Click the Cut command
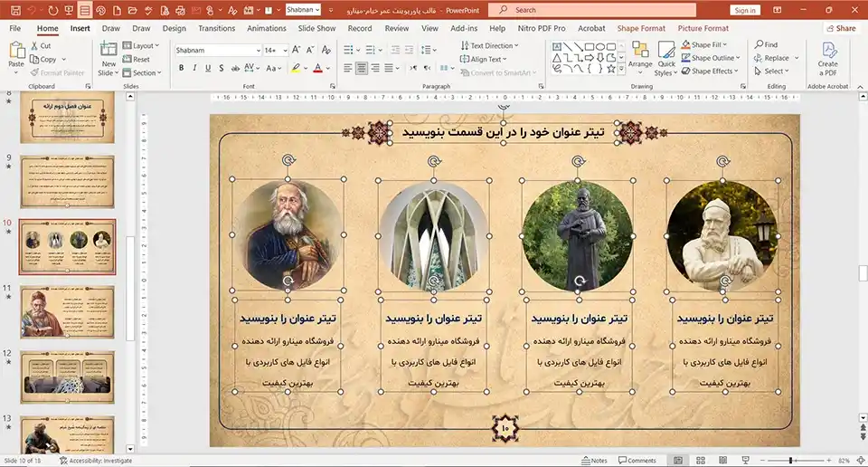Image resolution: width=868 pixels, height=467 pixels. click(41, 46)
